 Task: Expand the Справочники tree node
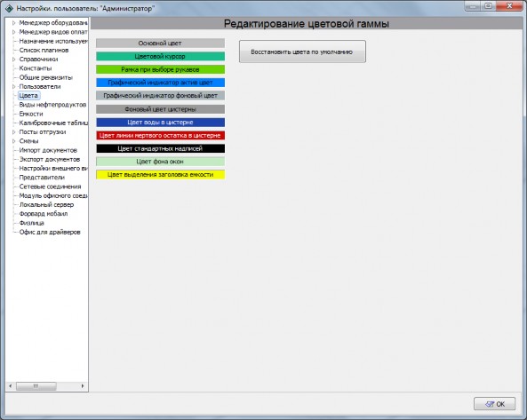14,59
